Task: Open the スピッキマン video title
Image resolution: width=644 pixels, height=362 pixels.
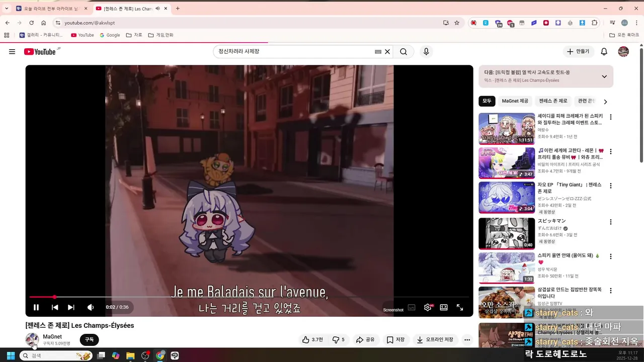Action: [x=551, y=221]
